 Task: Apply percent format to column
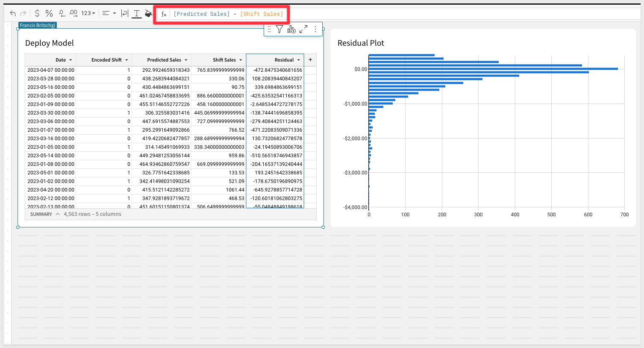pos(49,14)
